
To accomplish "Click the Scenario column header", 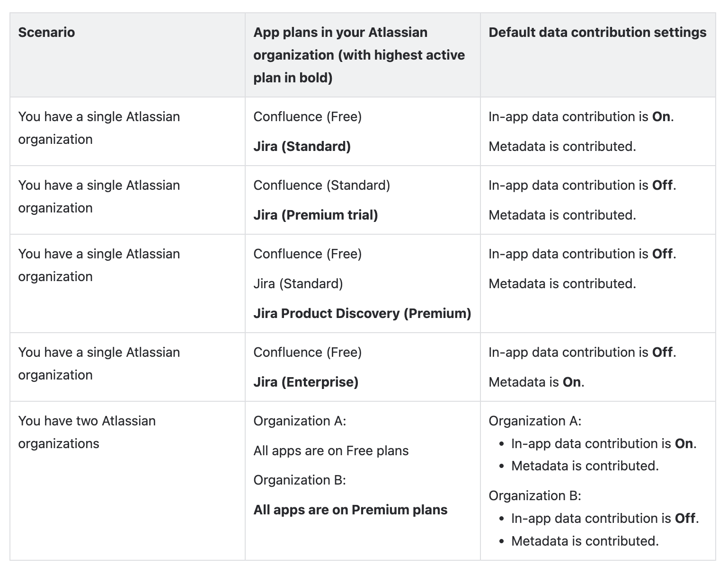I will 46,32.
